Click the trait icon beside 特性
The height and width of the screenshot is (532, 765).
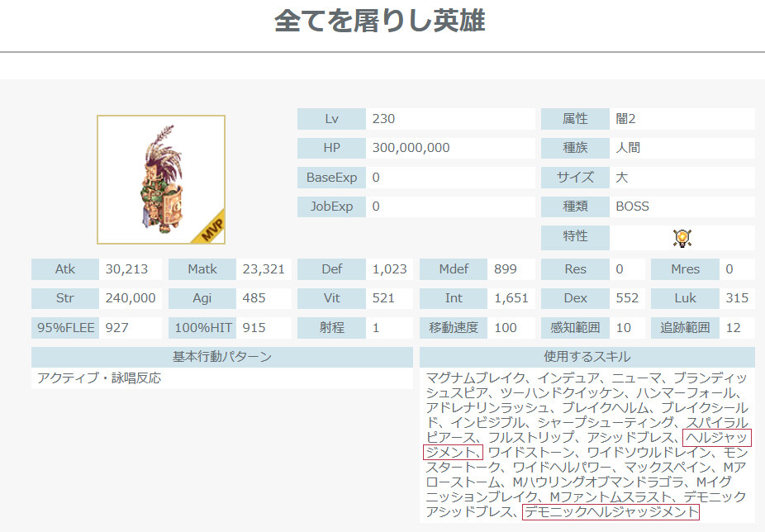coord(682,238)
